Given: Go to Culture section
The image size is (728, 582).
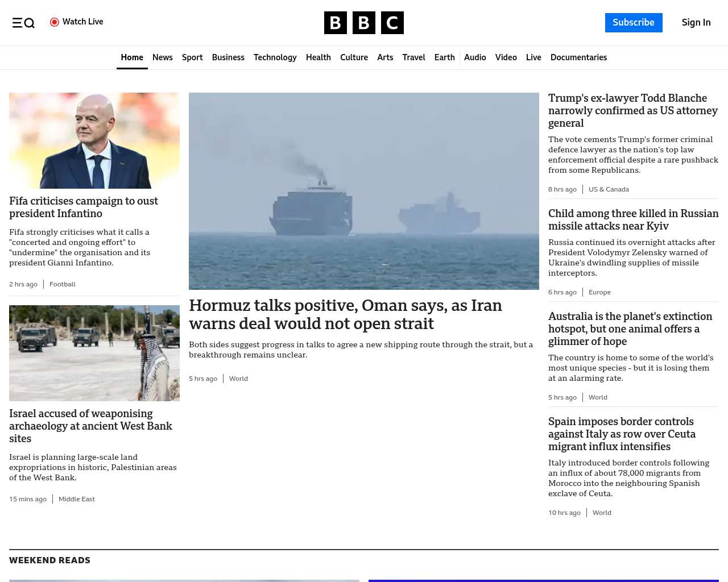Looking at the screenshot, I should (x=354, y=57).
